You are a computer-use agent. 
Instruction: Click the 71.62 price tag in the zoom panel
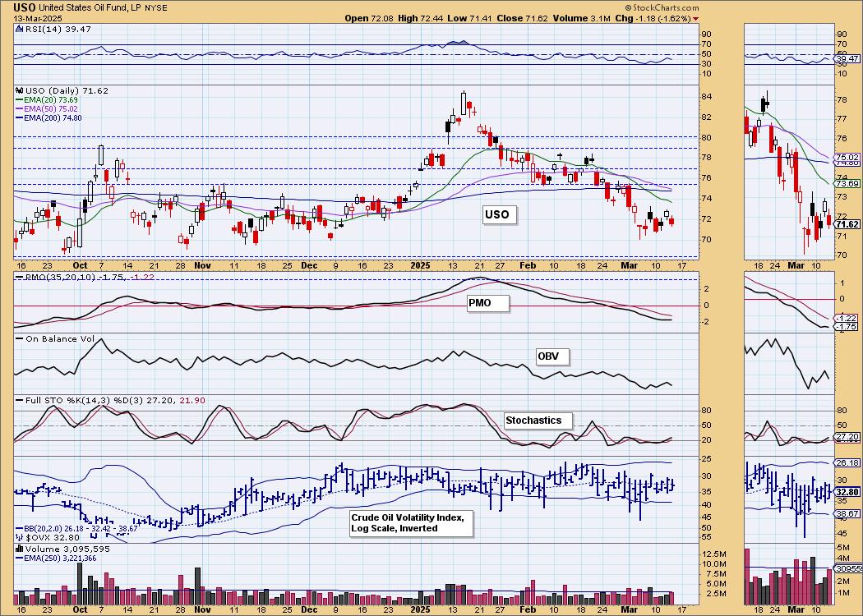847,224
